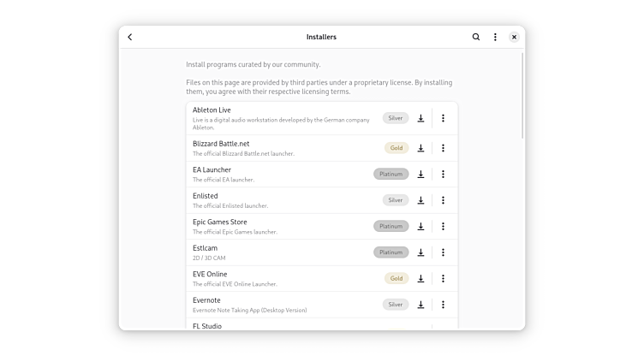Open the header three-dot main menu
Screen dimensions: 644x362
coord(495,37)
